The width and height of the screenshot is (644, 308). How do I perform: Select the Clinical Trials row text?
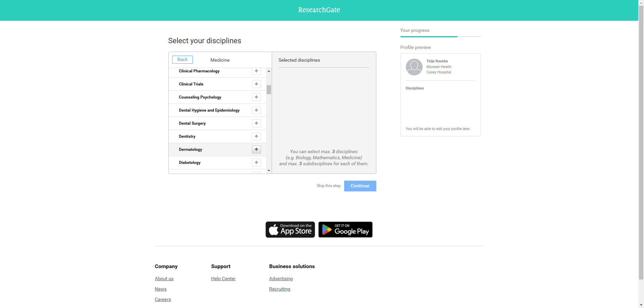[191, 84]
